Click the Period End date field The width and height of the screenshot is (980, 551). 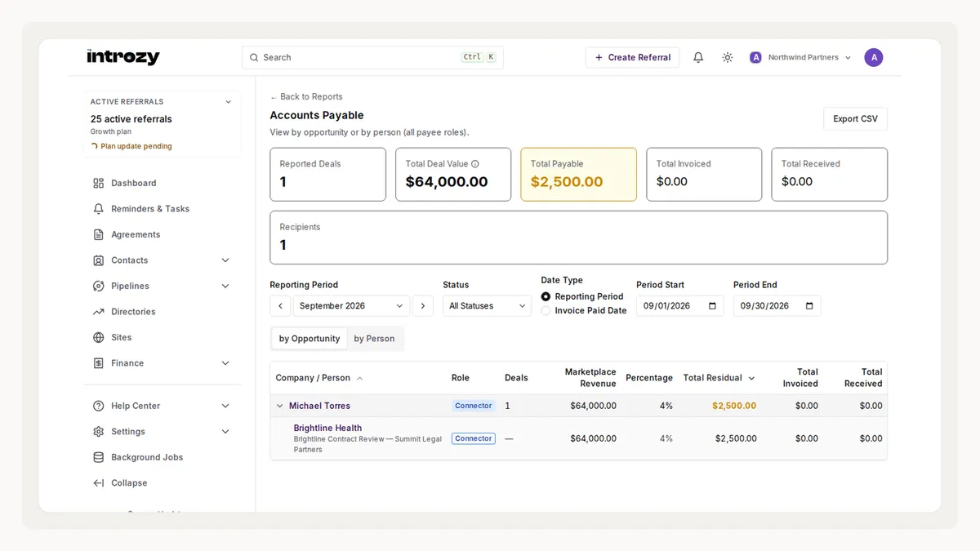777,306
